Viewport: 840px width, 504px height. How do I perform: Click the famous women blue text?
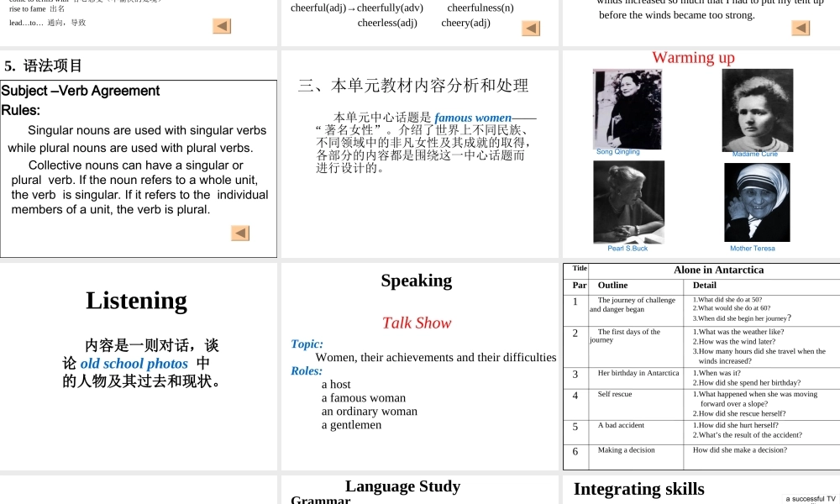tap(473, 118)
